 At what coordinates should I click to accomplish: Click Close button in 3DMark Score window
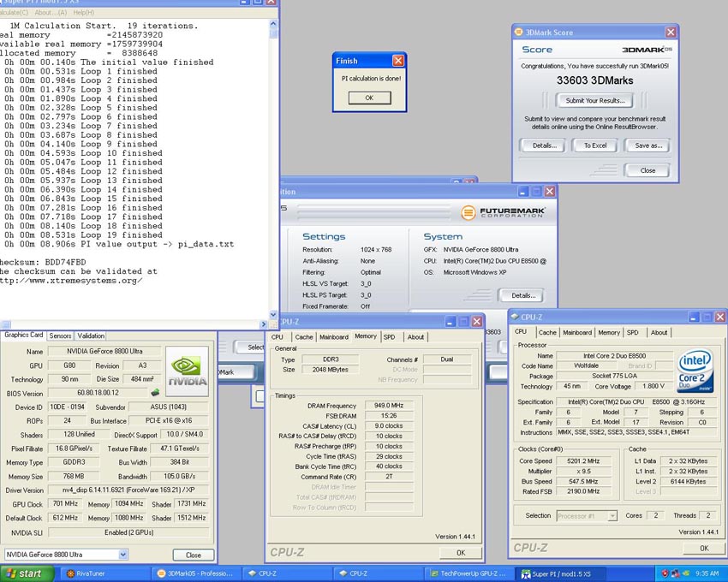coord(647,170)
